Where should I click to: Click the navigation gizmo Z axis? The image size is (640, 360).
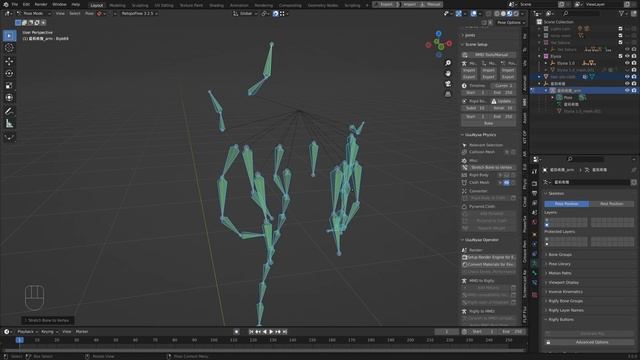[438, 33]
